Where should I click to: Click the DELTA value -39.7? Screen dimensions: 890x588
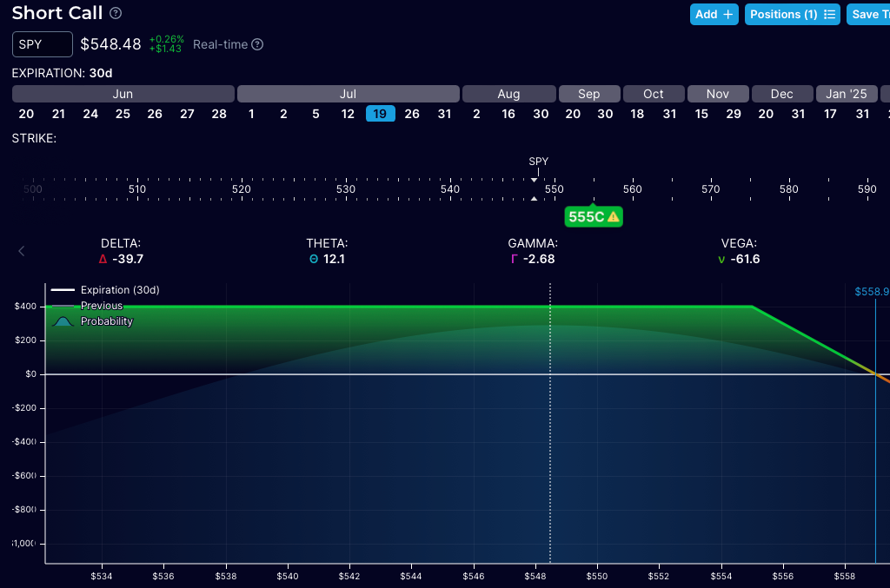129,259
